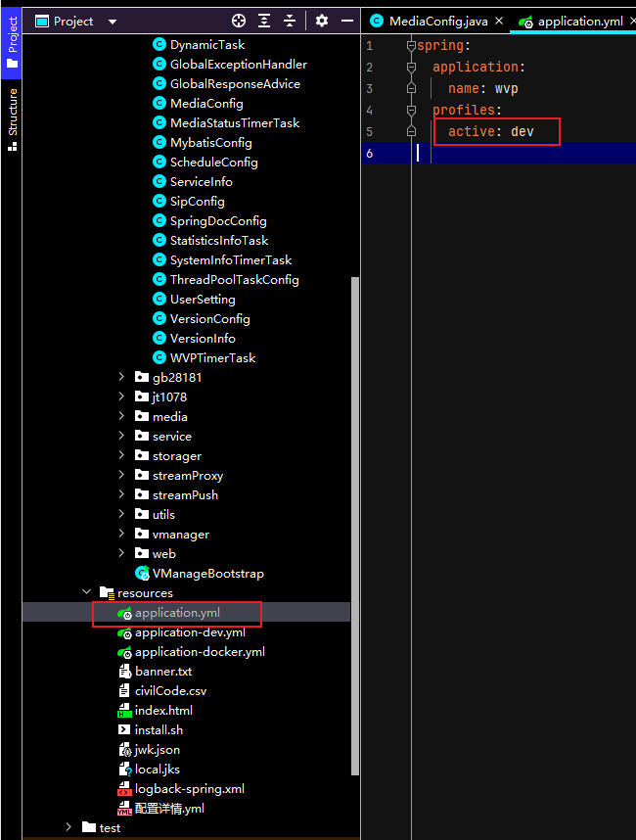
Task: Collapse the resources folder chevron
Action: click(x=87, y=592)
